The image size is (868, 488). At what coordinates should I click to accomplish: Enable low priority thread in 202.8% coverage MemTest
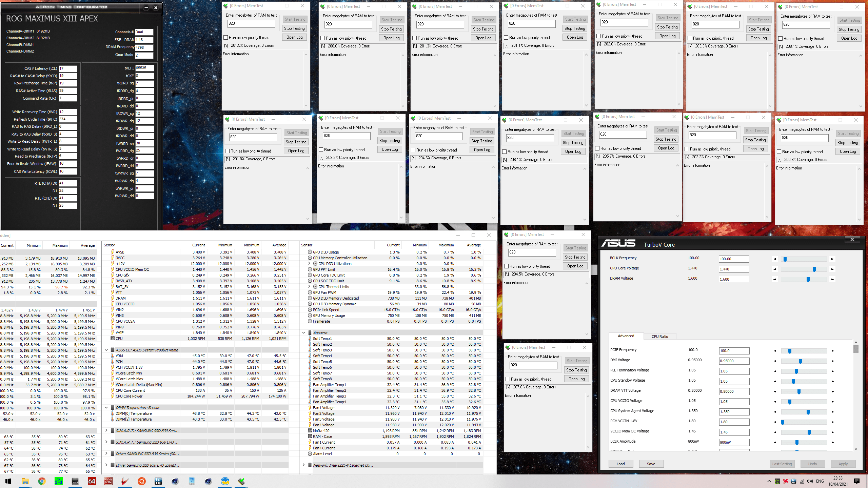click(x=599, y=36)
